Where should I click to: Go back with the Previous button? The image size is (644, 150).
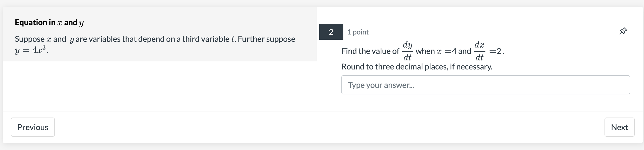click(33, 127)
